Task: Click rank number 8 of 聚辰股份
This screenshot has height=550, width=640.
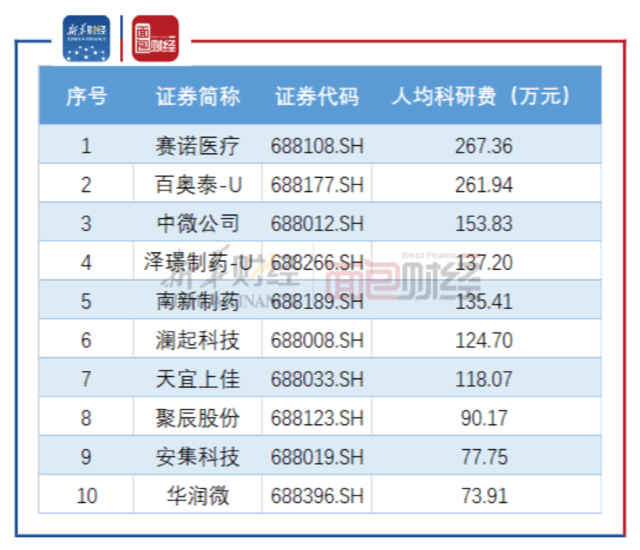Action: click(x=86, y=418)
